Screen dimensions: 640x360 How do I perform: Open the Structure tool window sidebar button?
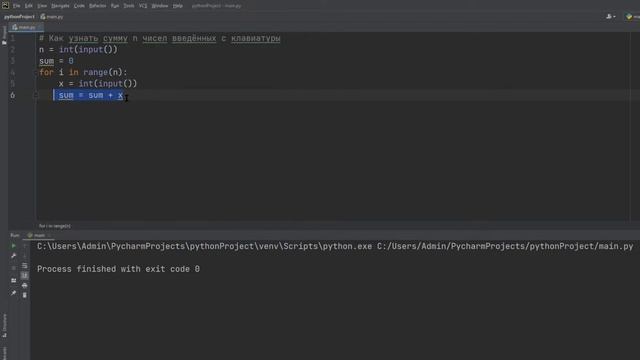click(4, 325)
